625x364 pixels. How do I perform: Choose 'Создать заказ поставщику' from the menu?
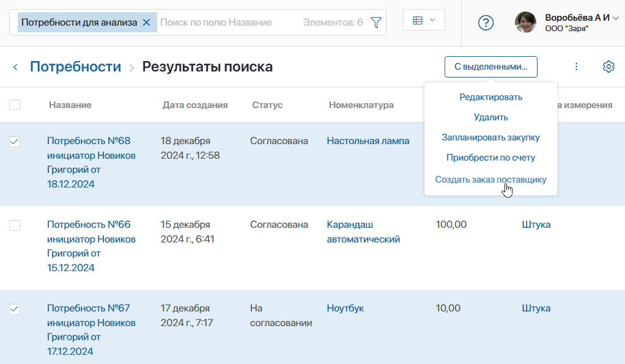click(x=490, y=180)
